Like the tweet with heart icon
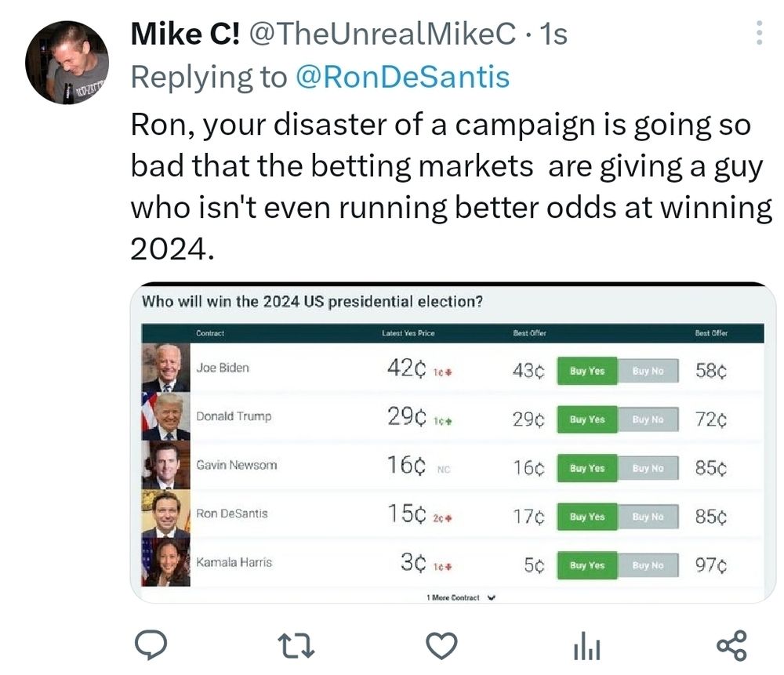The image size is (784, 675). [x=441, y=645]
